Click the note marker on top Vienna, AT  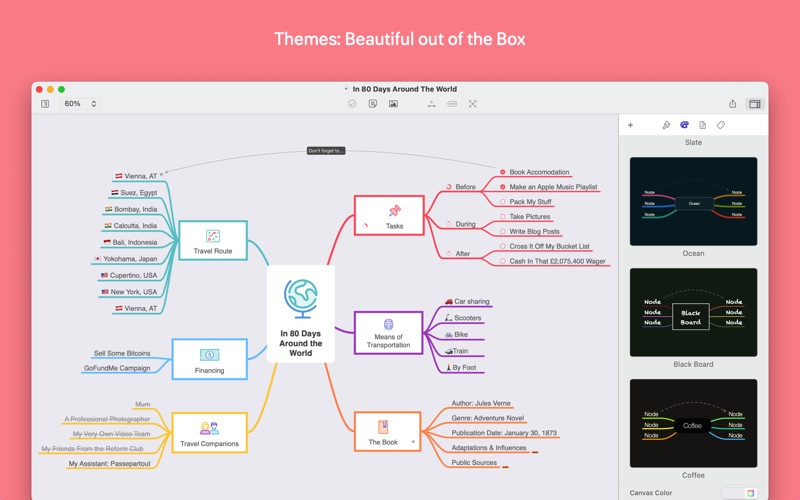[162, 174]
